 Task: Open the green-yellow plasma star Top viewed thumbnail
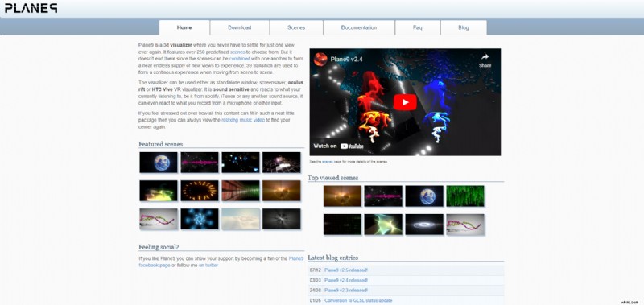(x=383, y=225)
